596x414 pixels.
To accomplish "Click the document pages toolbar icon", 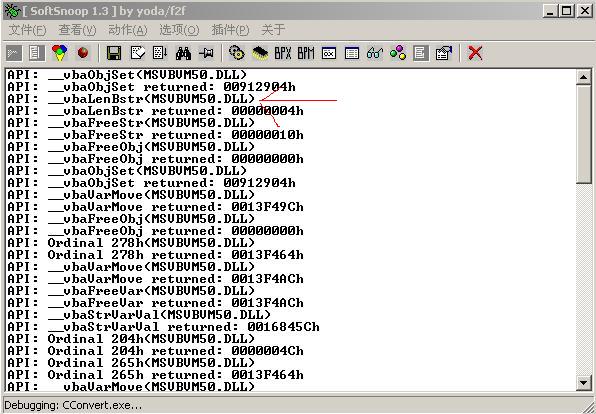I will tap(36, 53).
